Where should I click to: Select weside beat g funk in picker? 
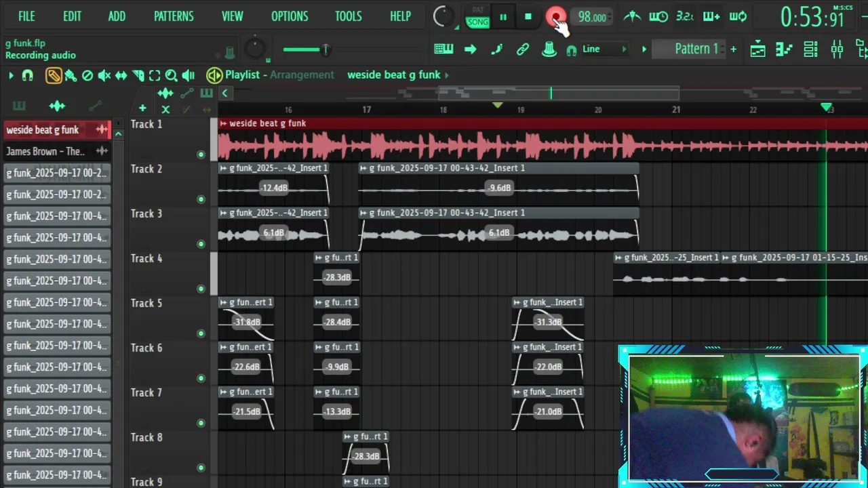57,129
